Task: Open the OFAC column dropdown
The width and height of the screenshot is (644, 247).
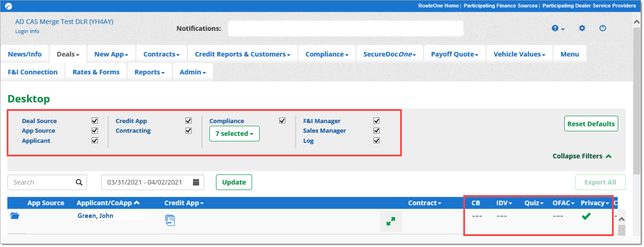Action: pyautogui.click(x=564, y=203)
